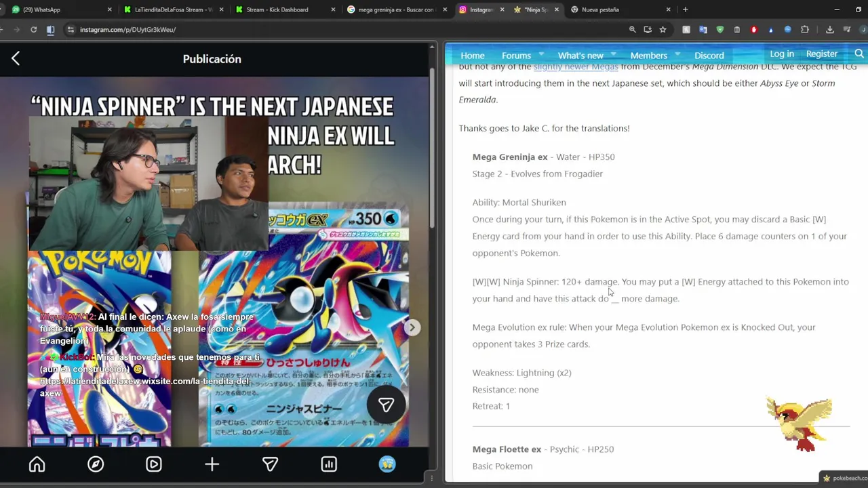Expand the What's new dropdown arrow
The height and width of the screenshot is (488, 868).
tap(613, 54)
